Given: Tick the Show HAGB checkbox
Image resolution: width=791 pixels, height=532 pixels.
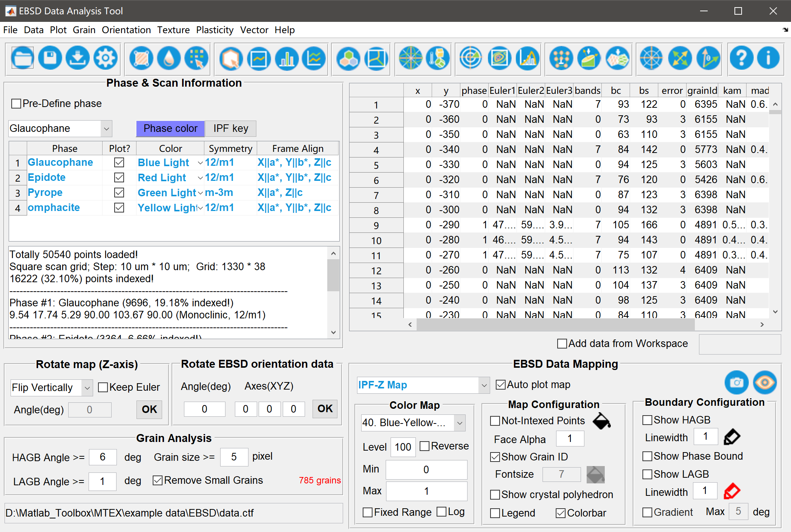Looking at the screenshot, I should pyautogui.click(x=647, y=420).
